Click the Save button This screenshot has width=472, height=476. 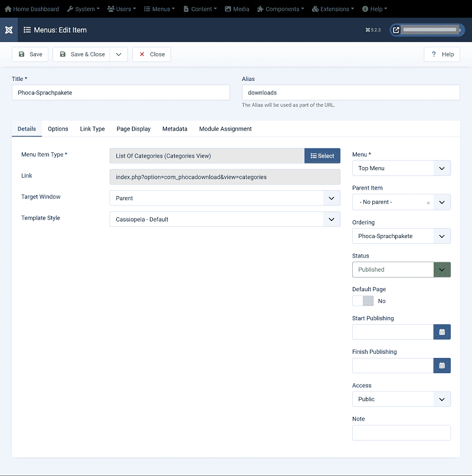tap(30, 54)
